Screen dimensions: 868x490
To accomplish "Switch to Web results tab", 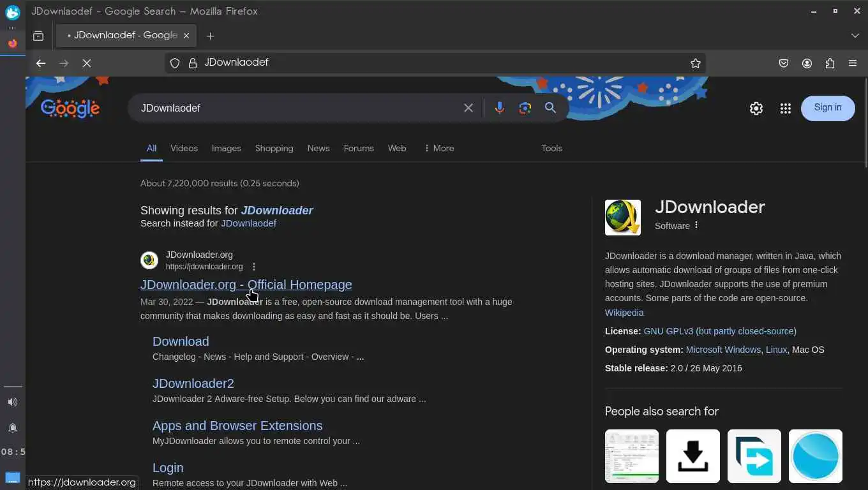I will (x=397, y=148).
